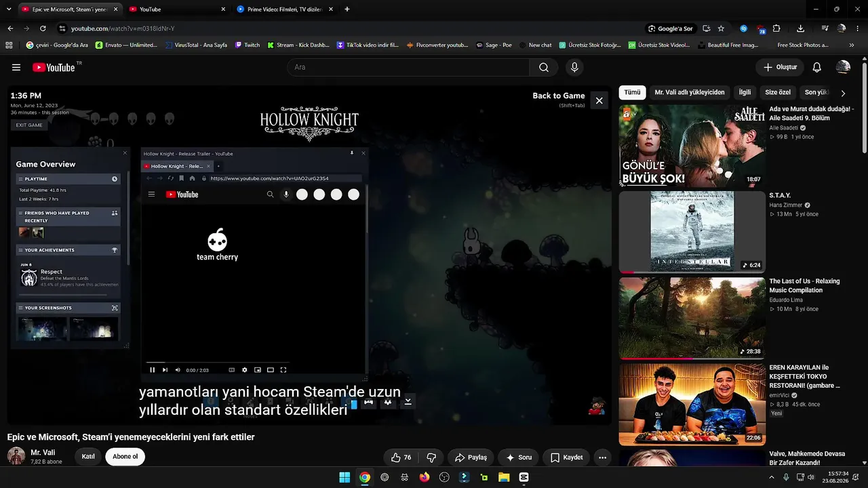Open the Chrome profile avatar
868x488 pixels.
(x=842, y=28)
